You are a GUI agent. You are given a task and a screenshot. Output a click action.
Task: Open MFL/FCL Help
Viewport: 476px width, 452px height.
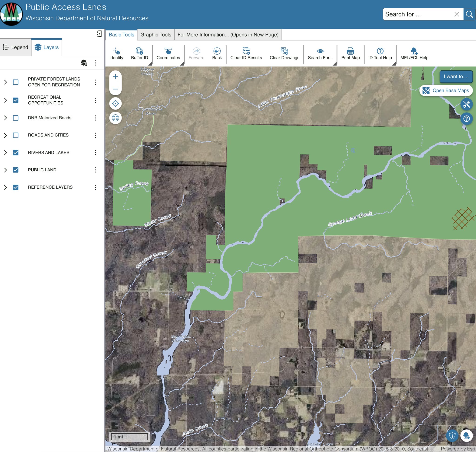point(414,53)
